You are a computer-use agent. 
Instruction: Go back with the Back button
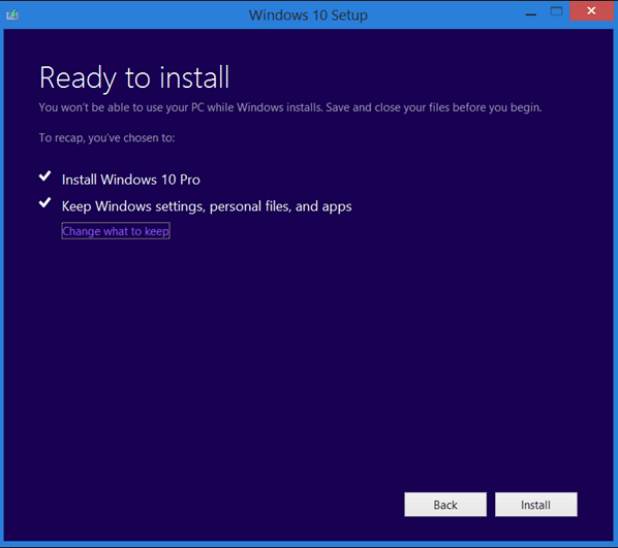click(x=445, y=504)
